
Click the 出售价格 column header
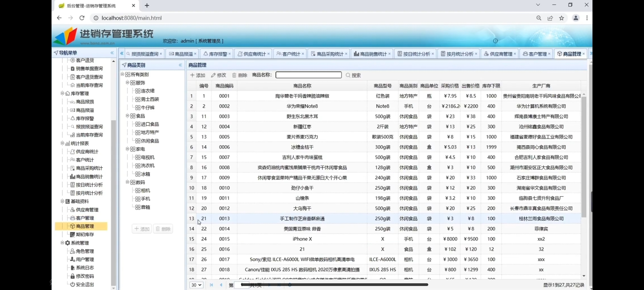click(x=471, y=86)
